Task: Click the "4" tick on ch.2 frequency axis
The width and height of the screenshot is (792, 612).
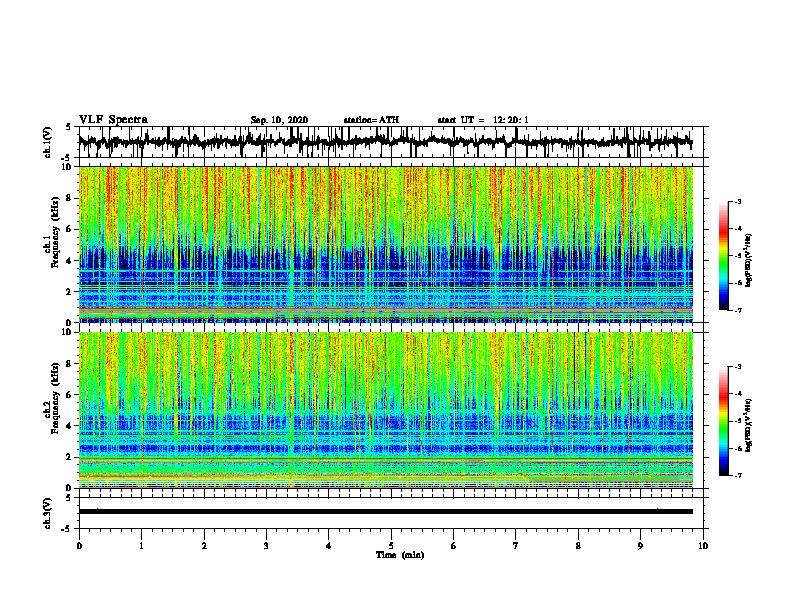Action: 70,426
